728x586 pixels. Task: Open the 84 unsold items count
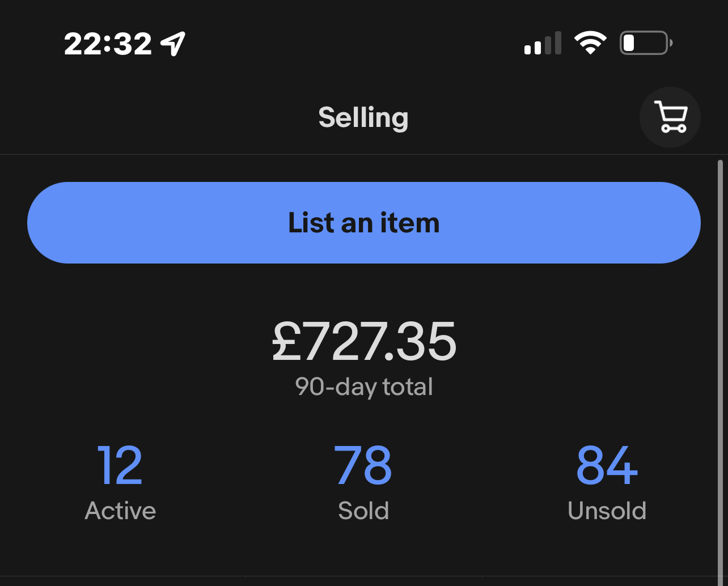click(x=607, y=465)
